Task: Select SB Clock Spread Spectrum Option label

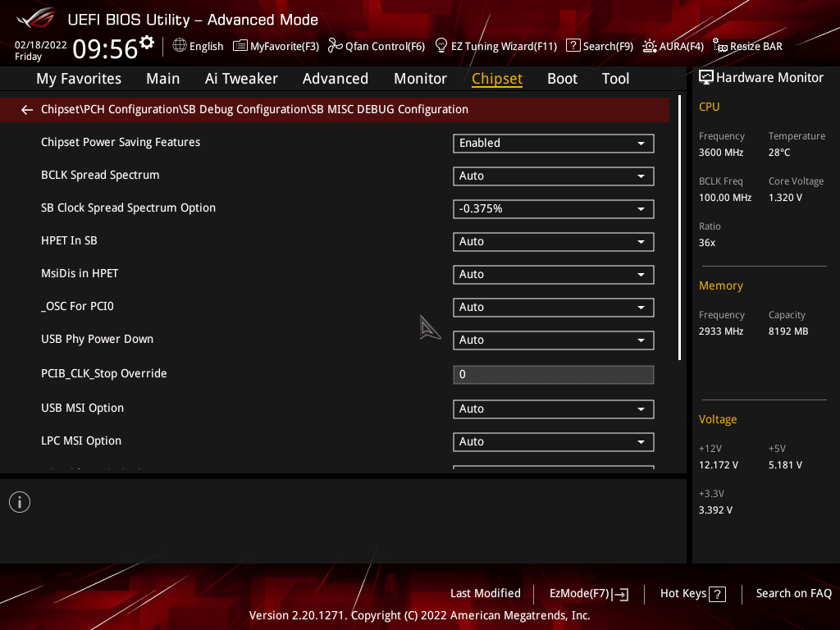Action: pyautogui.click(x=128, y=208)
